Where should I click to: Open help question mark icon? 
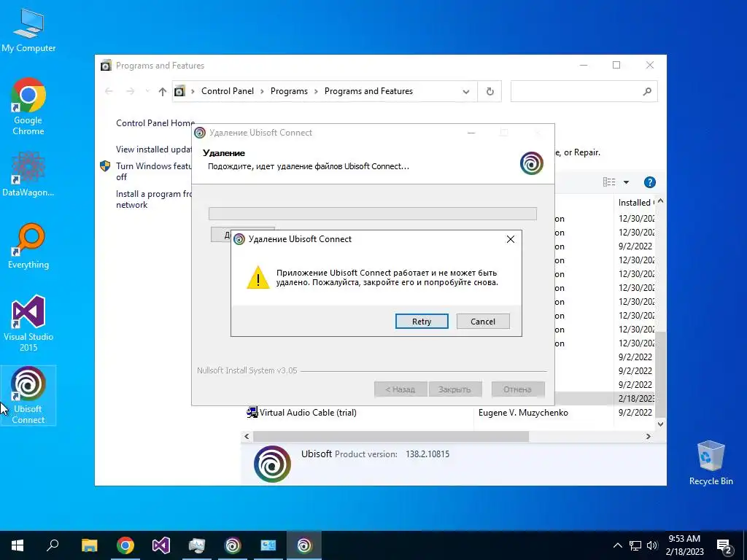point(649,182)
